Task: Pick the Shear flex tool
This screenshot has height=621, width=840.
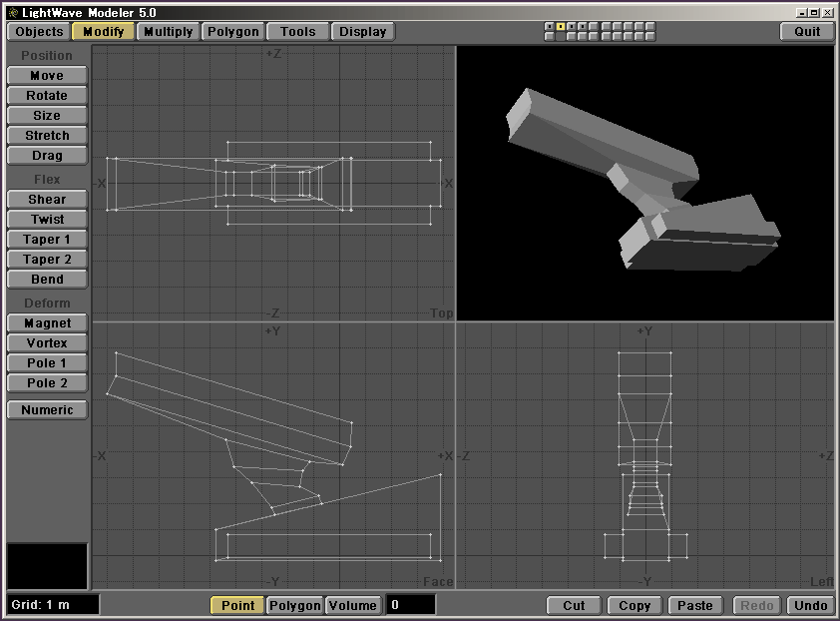Action: click(47, 200)
